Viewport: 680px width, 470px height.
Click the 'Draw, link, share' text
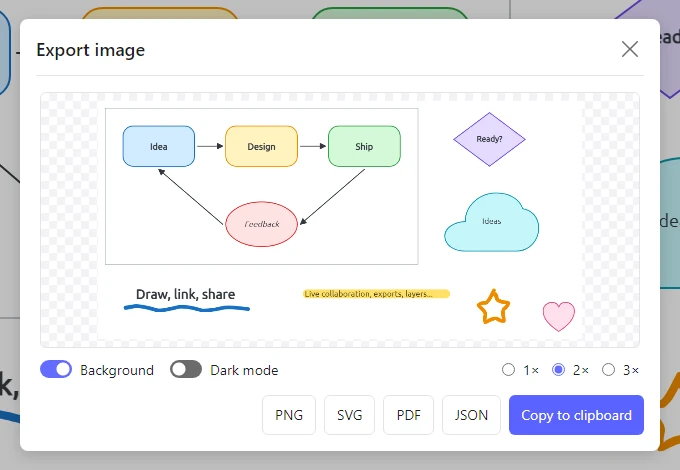(x=186, y=294)
